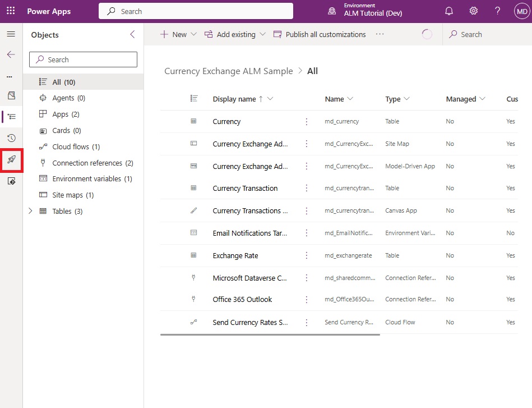Viewport: 532px width, 408px height.
Task: Expand the Add existing dropdown
Action: click(x=262, y=34)
